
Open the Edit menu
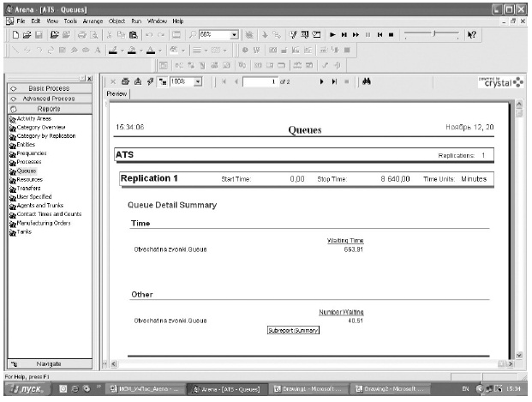pyautogui.click(x=36, y=21)
